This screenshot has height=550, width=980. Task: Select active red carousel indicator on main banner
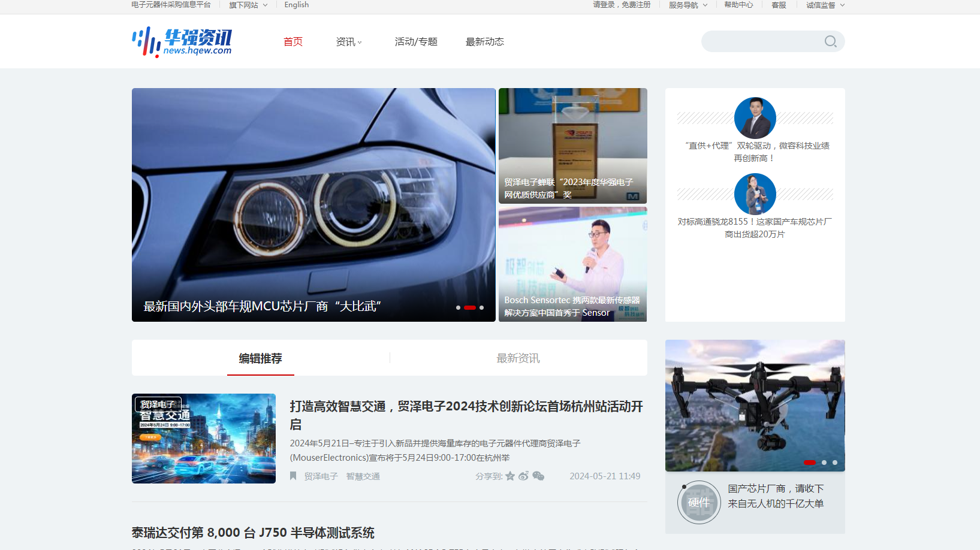(x=470, y=307)
